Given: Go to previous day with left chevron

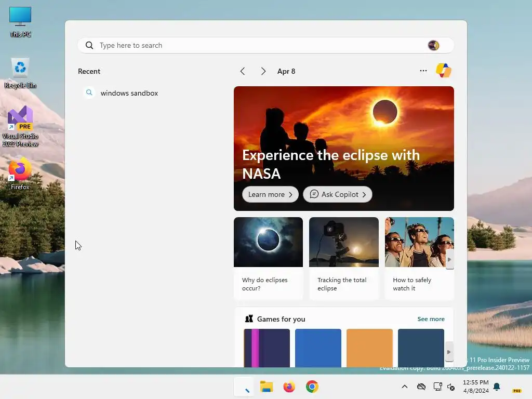Looking at the screenshot, I should pos(242,71).
